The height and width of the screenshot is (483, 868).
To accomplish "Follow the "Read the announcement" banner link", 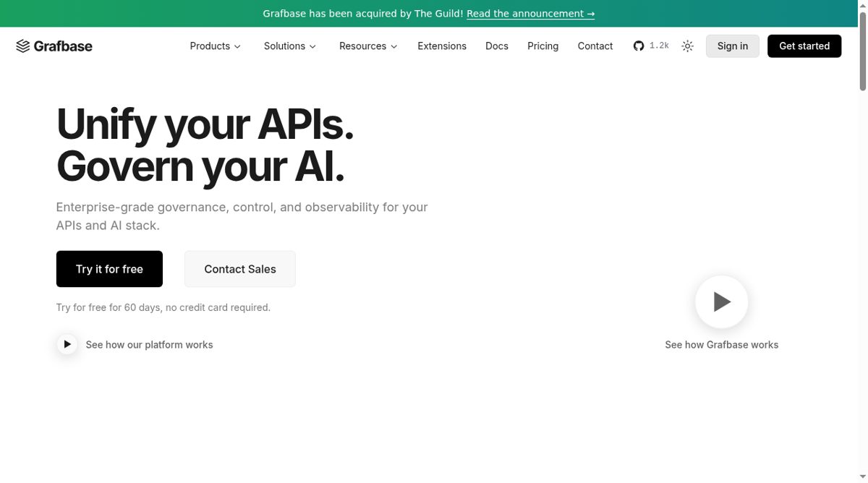I will pos(531,14).
